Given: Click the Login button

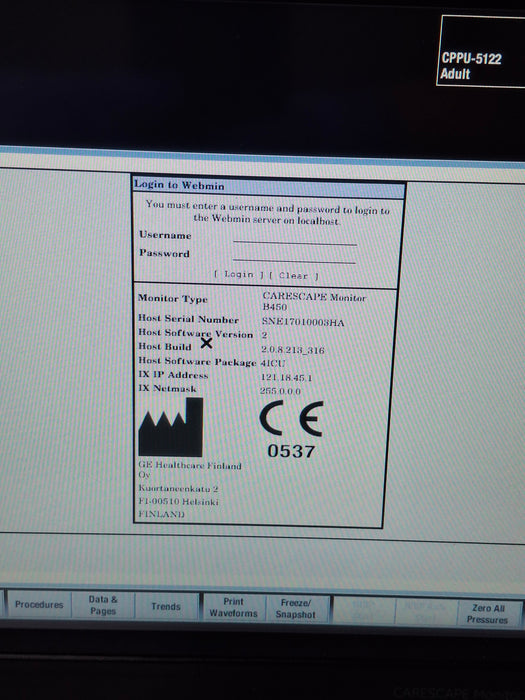Looking at the screenshot, I should click(x=239, y=274).
